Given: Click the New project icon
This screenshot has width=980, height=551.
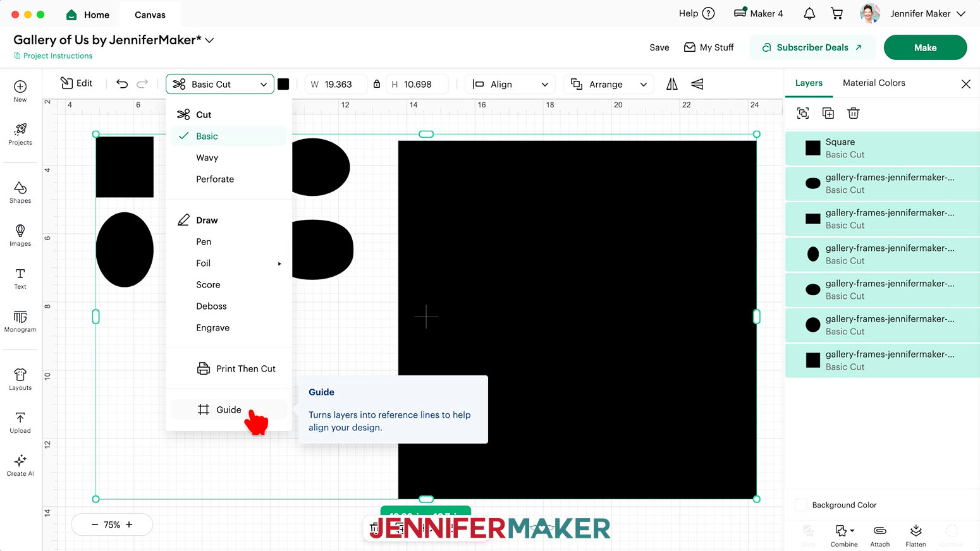Looking at the screenshot, I should (20, 91).
